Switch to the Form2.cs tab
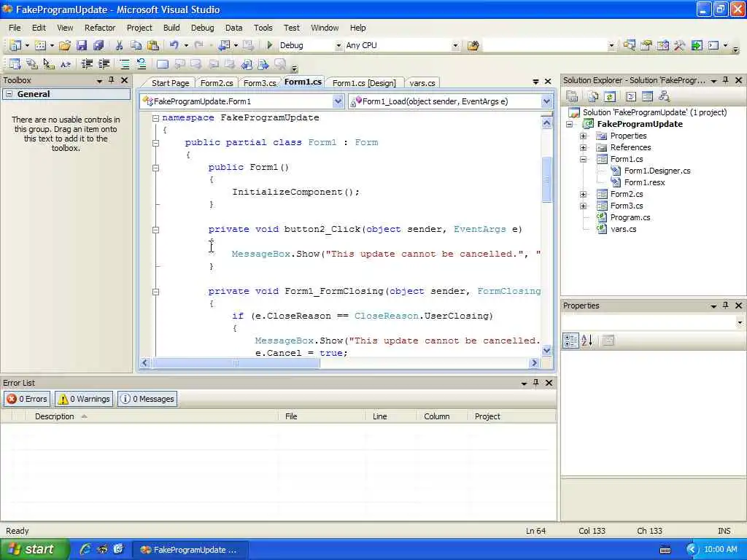Screen dimensions: 747x560 click(x=217, y=83)
